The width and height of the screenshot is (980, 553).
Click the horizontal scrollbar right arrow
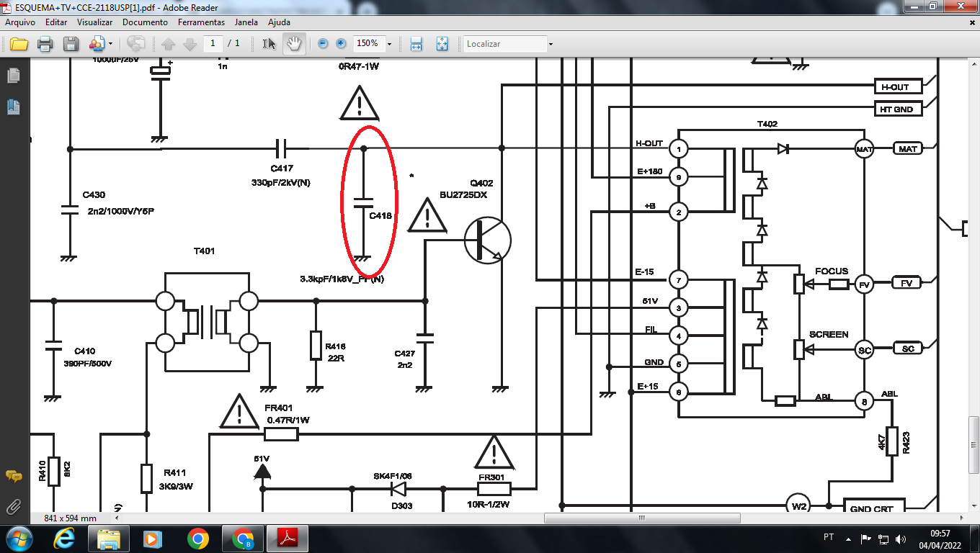pyautogui.click(x=961, y=518)
